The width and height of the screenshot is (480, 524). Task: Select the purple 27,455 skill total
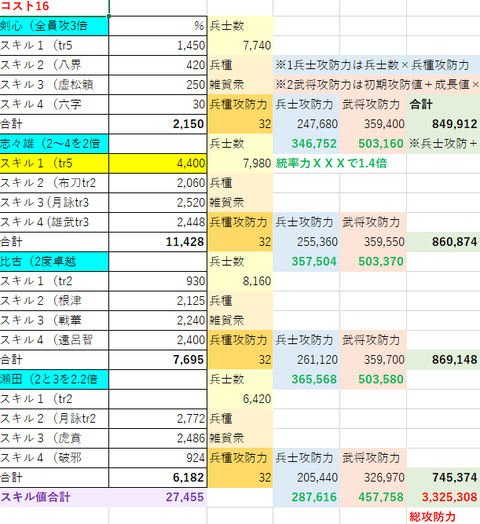coord(158,497)
